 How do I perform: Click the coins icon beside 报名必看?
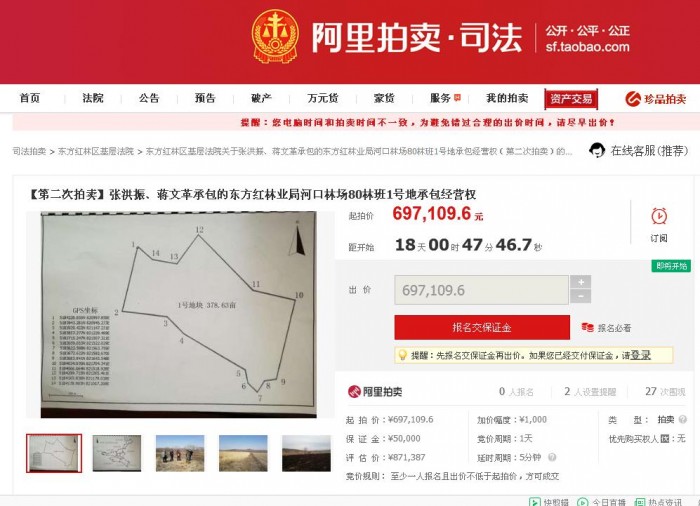588,327
